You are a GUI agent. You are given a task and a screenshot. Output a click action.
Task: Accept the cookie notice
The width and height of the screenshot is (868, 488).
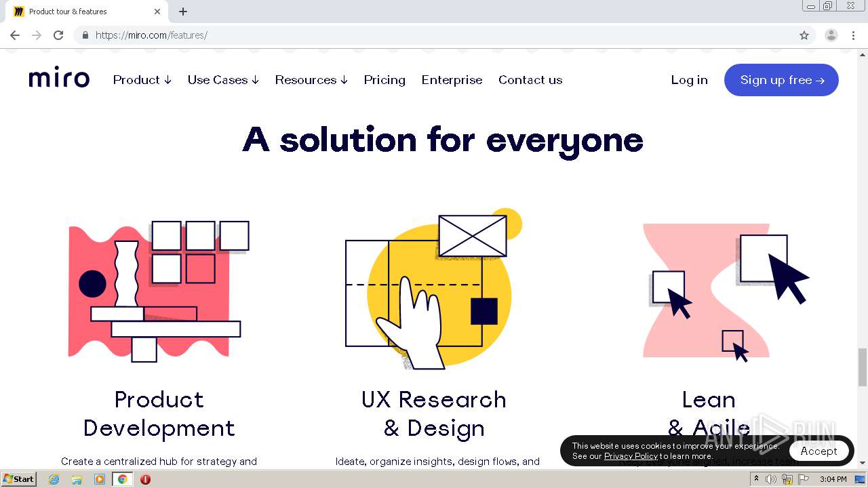(x=818, y=451)
